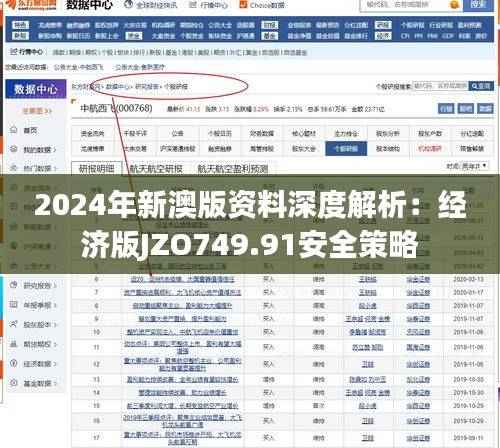Switch to the 研报明细 tab
Image resolution: width=500 pixels, height=448 pixels.
(97, 169)
